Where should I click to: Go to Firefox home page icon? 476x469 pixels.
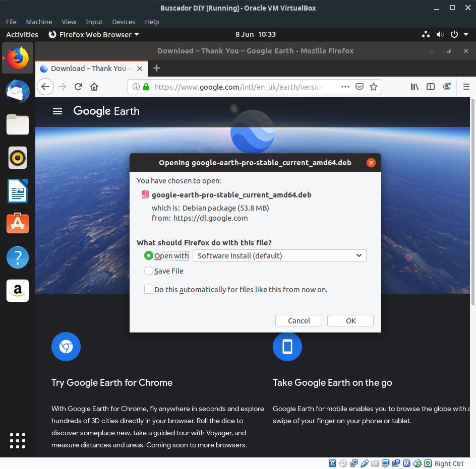tap(94, 87)
